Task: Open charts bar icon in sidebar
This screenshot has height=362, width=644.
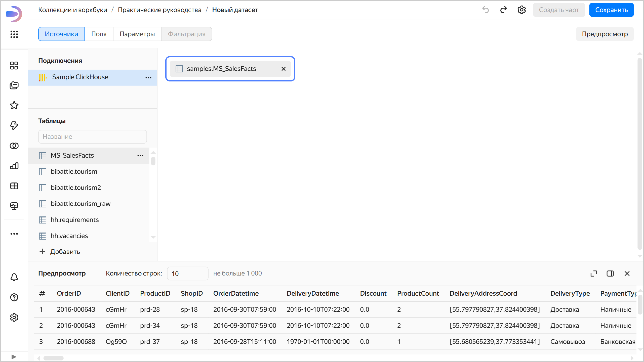Action: (14, 166)
